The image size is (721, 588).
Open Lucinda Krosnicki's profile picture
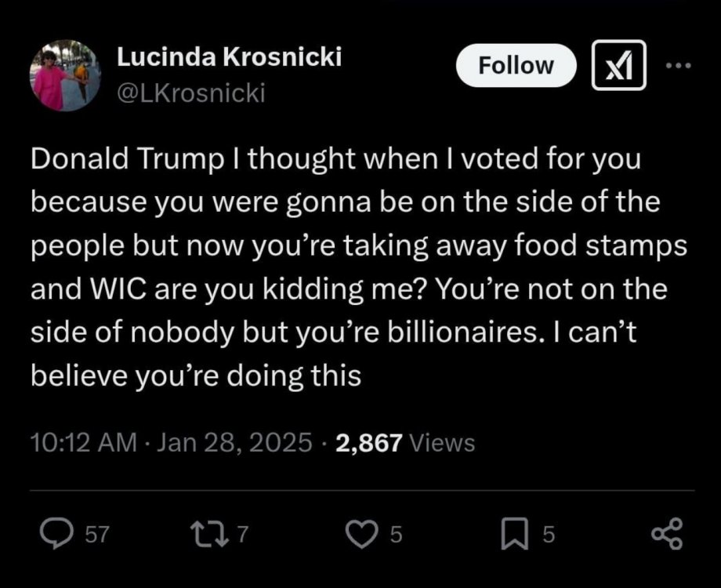pos(65,76)
